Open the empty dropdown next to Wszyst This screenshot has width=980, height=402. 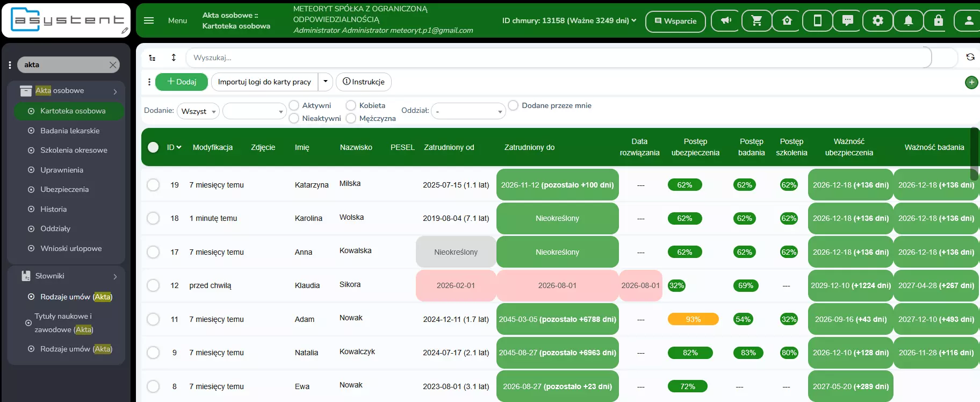(x=254, y=111)
